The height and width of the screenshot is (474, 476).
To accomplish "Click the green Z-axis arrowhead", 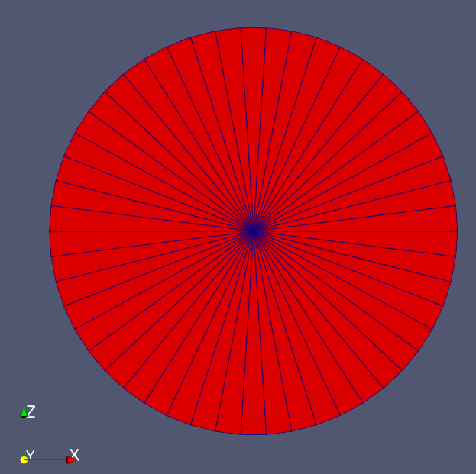I will click(24, 413).
